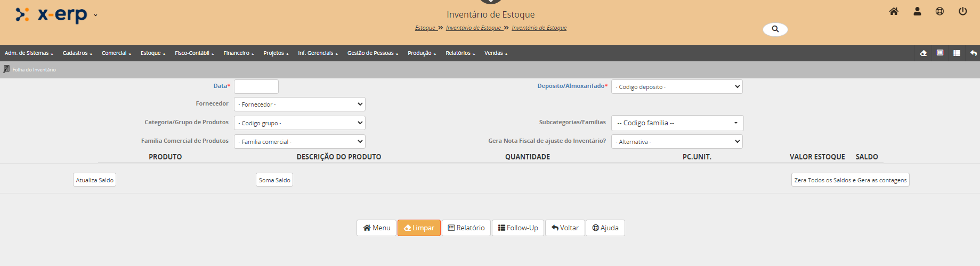The height and width of the screenshot is (266, 980).
Task: Click the Data input field
Action: click(x=256, y=86)
